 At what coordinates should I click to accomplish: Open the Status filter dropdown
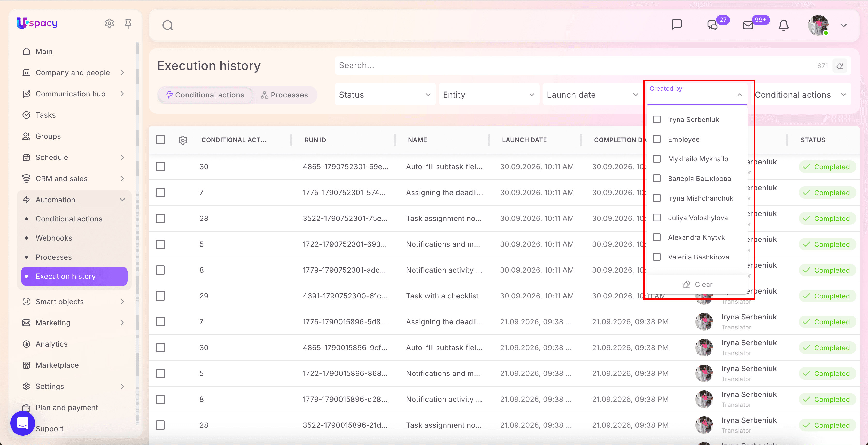[385, 95]
